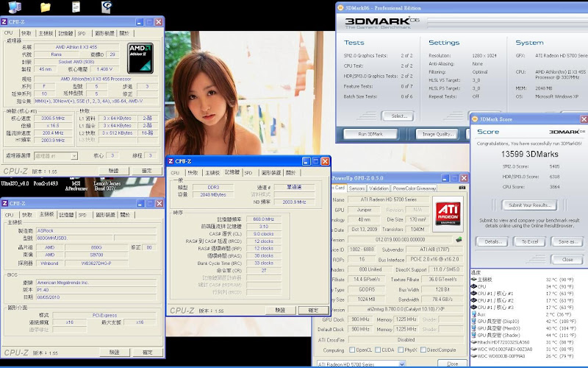Open the Sensors tab in GPU-Z
Image resolution: width=588 pixels, height=368 pixels.
click(x=356, y=188)
